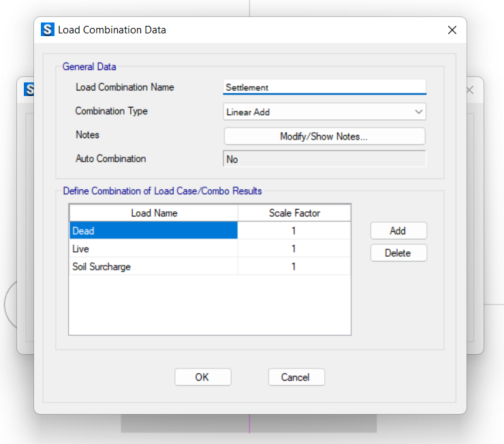Close the background dialog behind

(x=470, y=90)
